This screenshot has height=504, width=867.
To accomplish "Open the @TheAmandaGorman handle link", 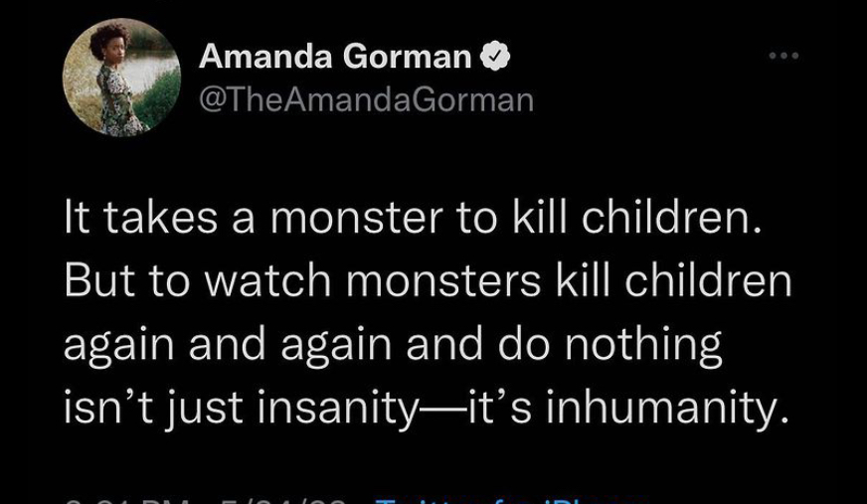I will click(x=367, y=99).
